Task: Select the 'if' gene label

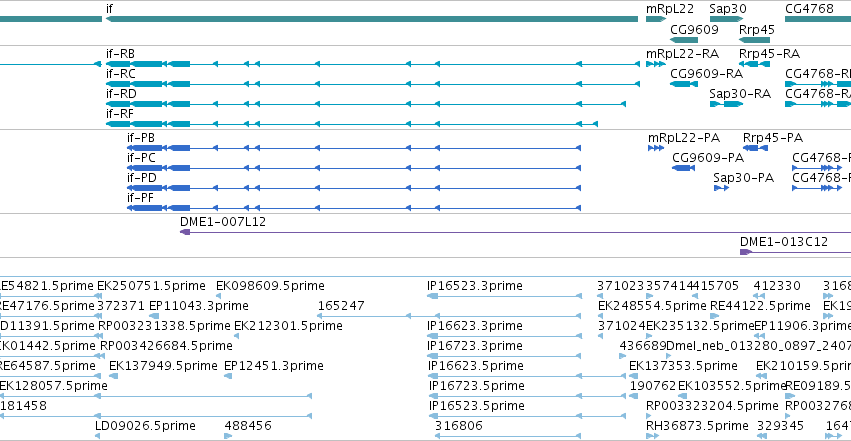Action: coord(109,9)
